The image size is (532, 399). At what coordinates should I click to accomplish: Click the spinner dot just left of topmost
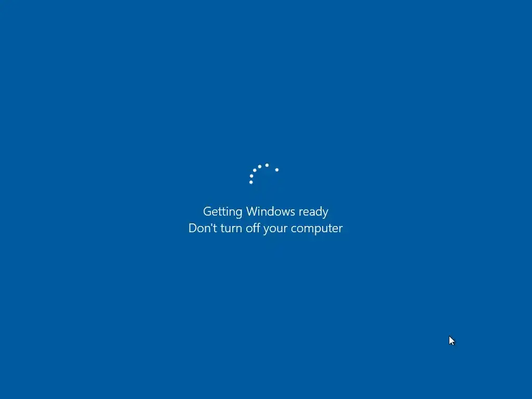(x=260, y=167)
